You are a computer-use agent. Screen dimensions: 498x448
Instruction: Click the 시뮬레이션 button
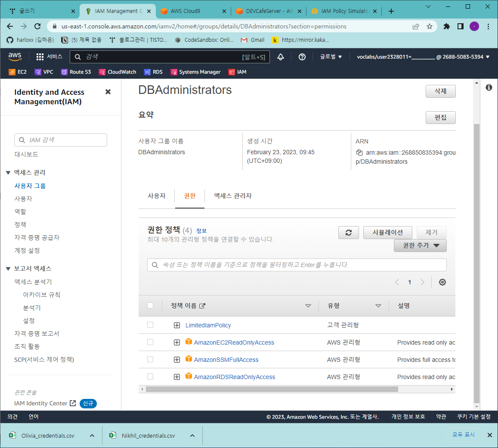point(387,233)
